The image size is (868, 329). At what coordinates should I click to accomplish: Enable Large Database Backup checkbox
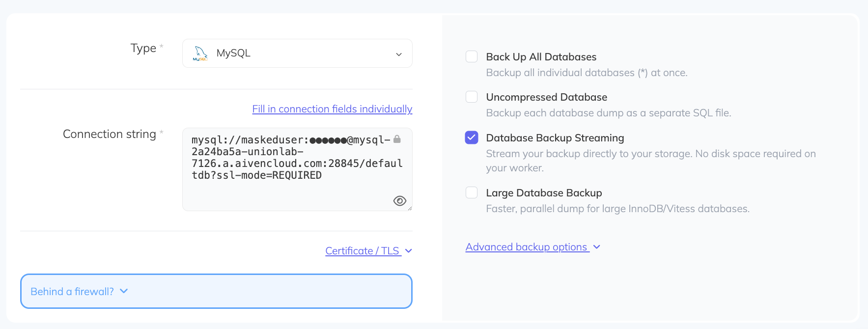(x=472, y=192)
